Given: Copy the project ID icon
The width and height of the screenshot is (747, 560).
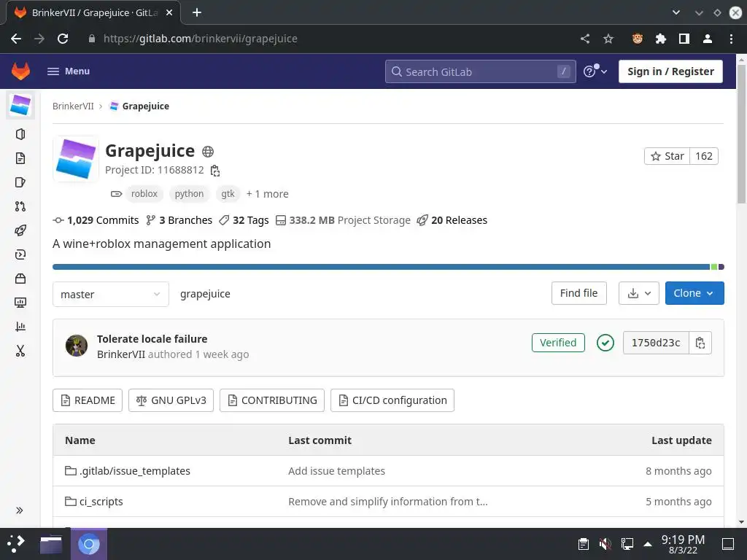Looking at the screenshot, I should [x=215, y=171].
